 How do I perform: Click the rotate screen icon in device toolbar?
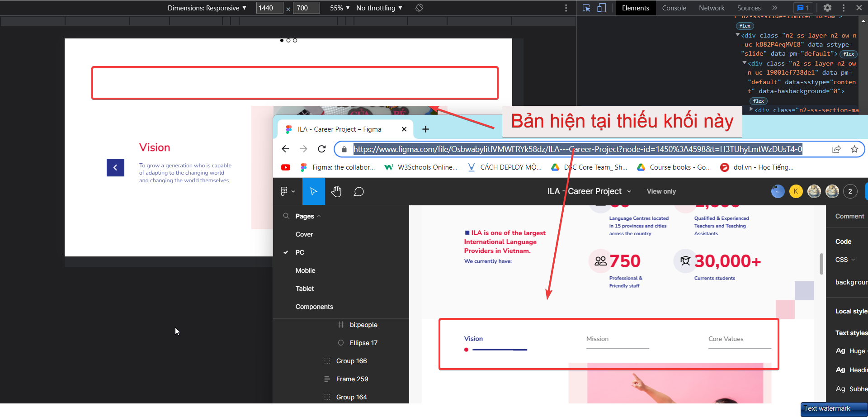click(419, 8)
